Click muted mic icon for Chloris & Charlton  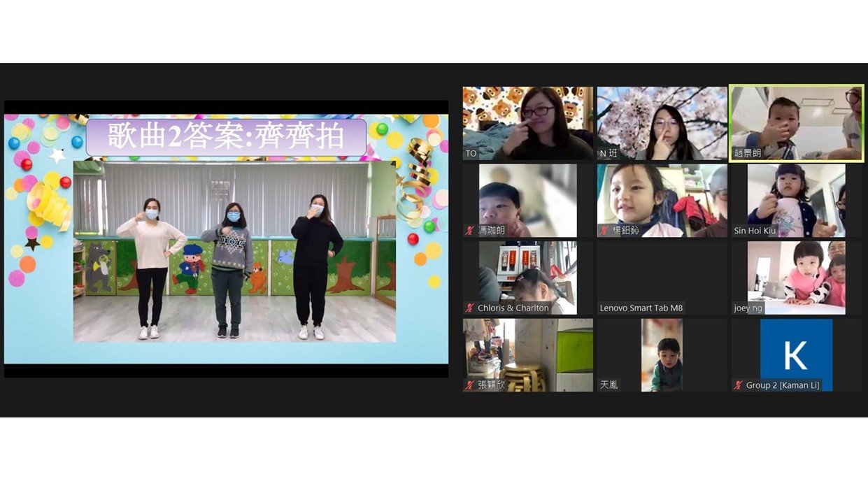pos(470,308)
